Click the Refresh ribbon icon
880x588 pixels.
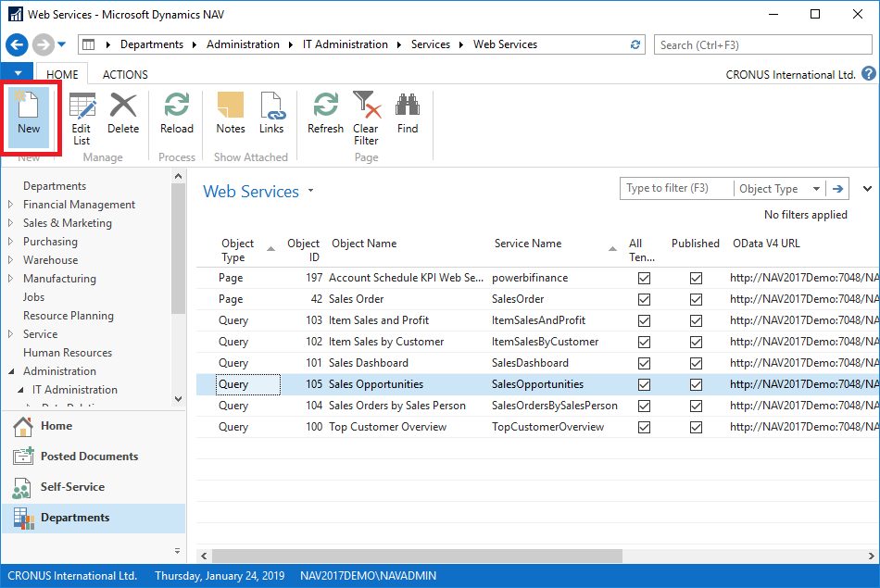325,113
